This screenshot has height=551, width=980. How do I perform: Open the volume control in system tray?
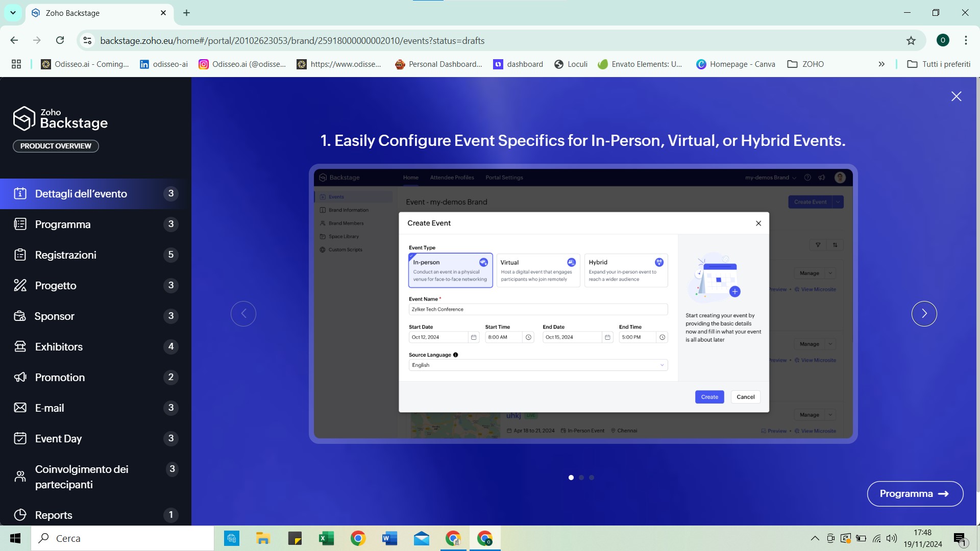[892, 538]
